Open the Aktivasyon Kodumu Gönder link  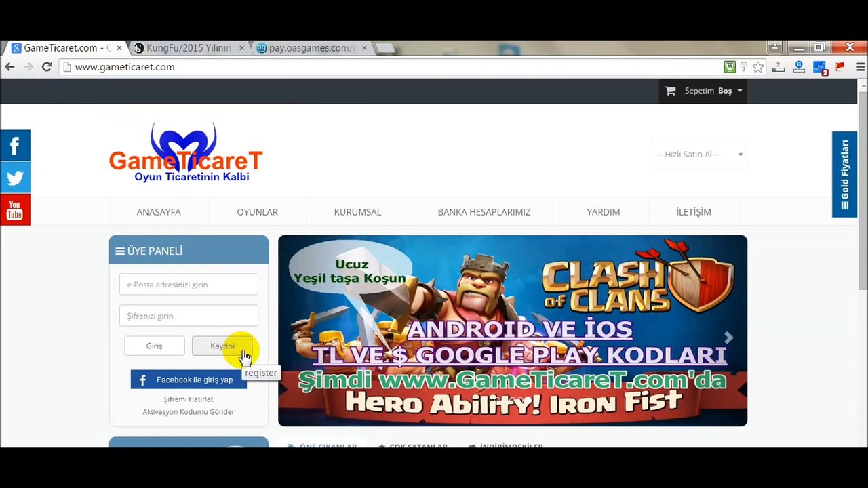tap(189, 412)
